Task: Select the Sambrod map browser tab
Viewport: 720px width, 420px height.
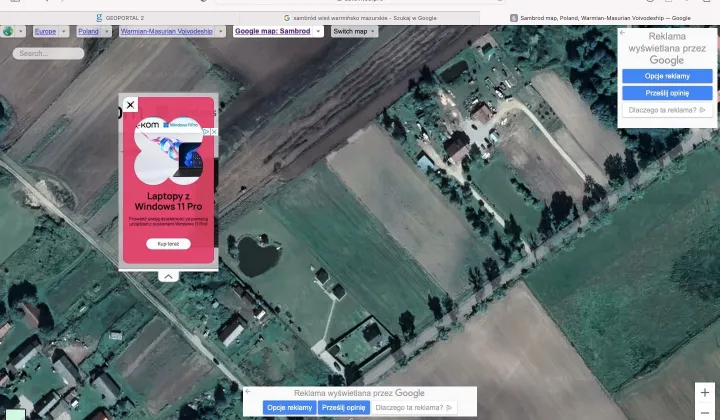Action: tap(601, 18)
